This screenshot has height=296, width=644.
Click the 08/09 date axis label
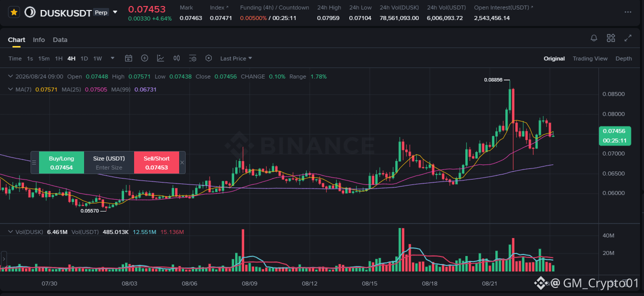pos(250,283)
